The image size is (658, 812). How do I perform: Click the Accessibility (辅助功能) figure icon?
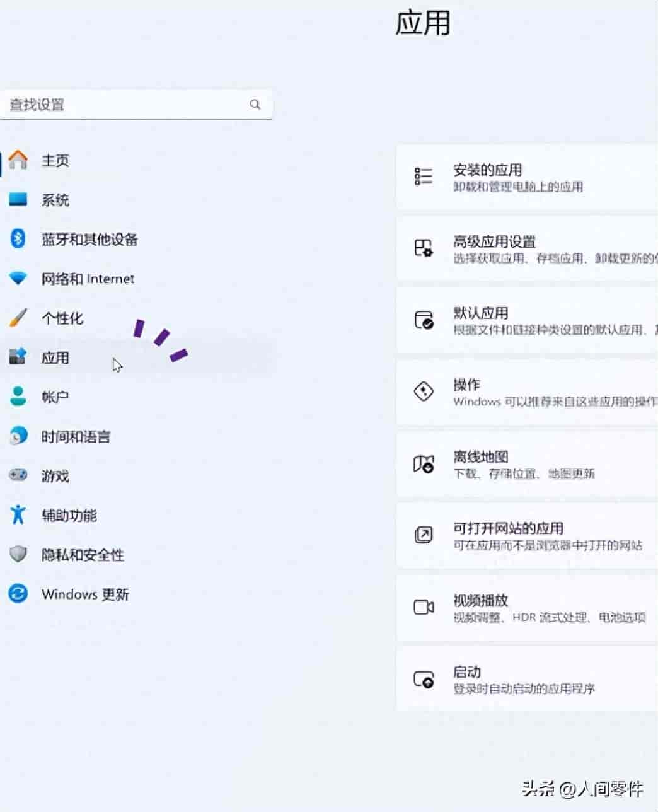click(x=18, y=514)
